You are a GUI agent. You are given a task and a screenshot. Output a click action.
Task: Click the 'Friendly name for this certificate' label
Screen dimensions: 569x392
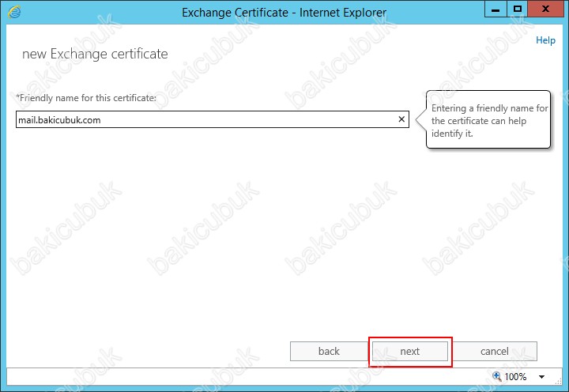(86, 98)
